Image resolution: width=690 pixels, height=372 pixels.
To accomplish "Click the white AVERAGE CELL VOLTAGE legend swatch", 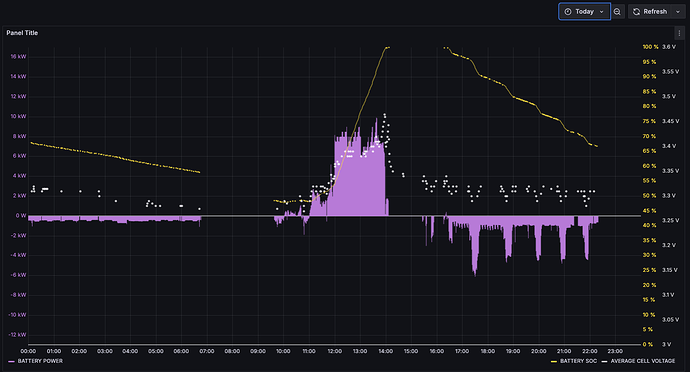I will pyautogui.click(x=605, y=361).
